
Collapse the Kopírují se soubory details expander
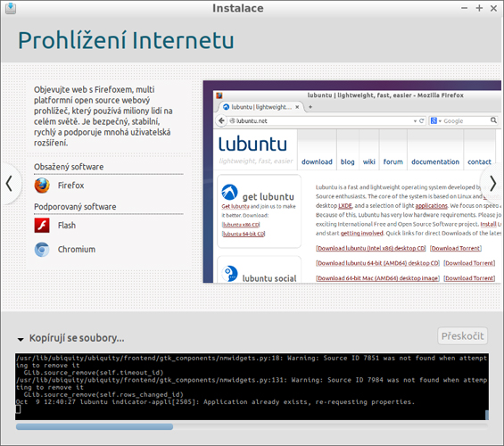pos(21,339)
